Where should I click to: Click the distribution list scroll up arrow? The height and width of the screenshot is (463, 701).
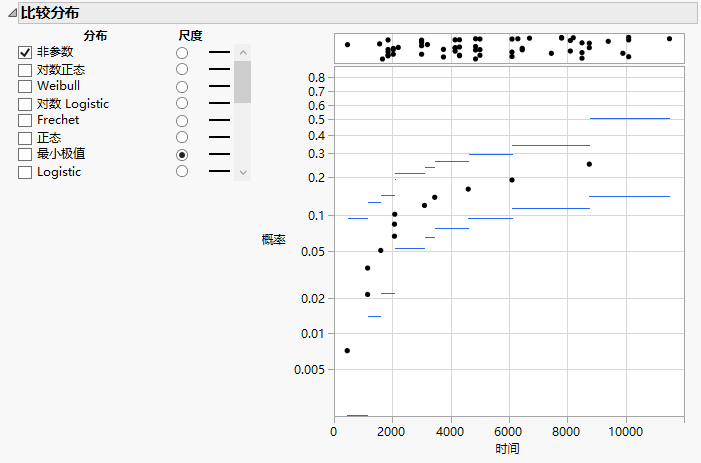tap(243, 53)
